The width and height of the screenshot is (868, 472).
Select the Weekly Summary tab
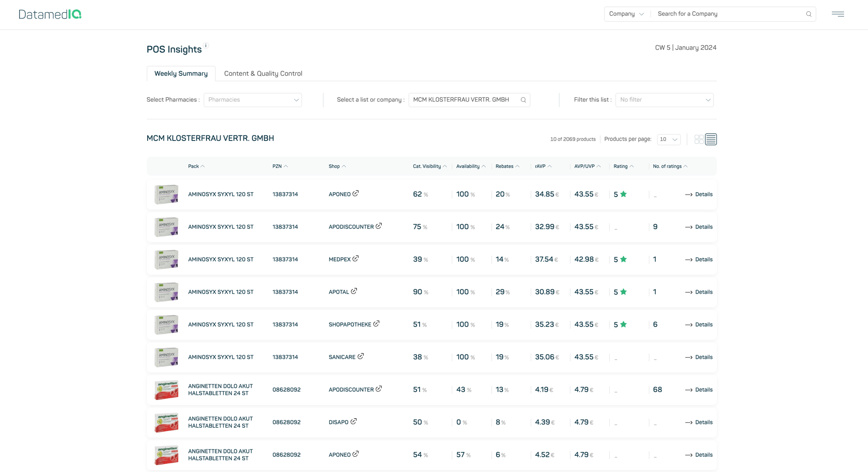coord(181,73)
